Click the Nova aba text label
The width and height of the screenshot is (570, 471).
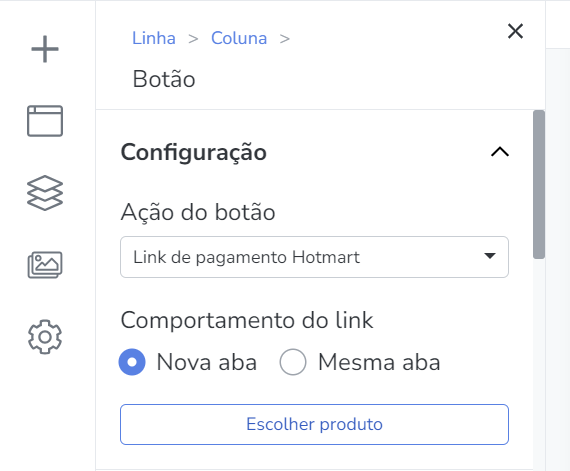click(x=207, y=362)
